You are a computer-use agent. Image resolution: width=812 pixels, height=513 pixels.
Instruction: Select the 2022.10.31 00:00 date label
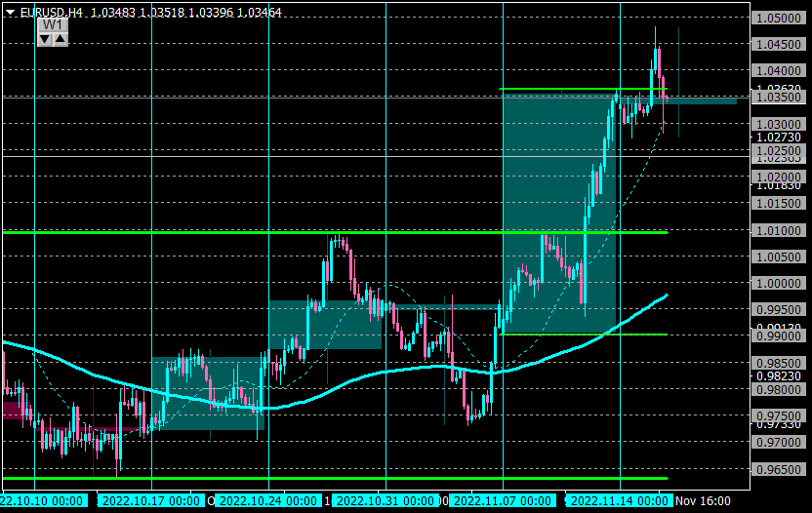[385, 501]
